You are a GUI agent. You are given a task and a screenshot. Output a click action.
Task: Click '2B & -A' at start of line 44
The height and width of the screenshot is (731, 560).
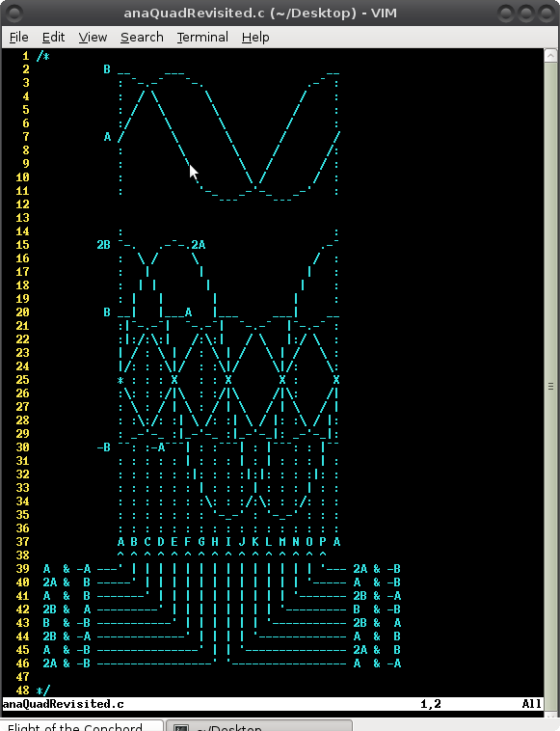click(67, 636)
